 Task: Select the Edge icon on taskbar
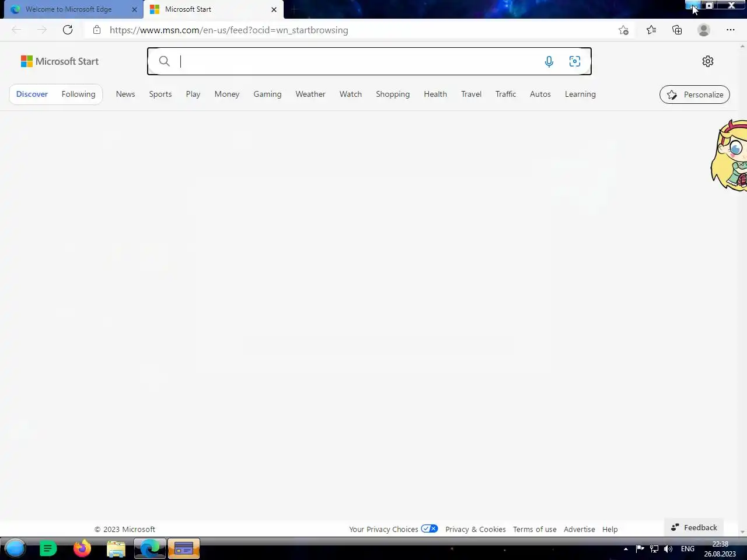[150, 548]
